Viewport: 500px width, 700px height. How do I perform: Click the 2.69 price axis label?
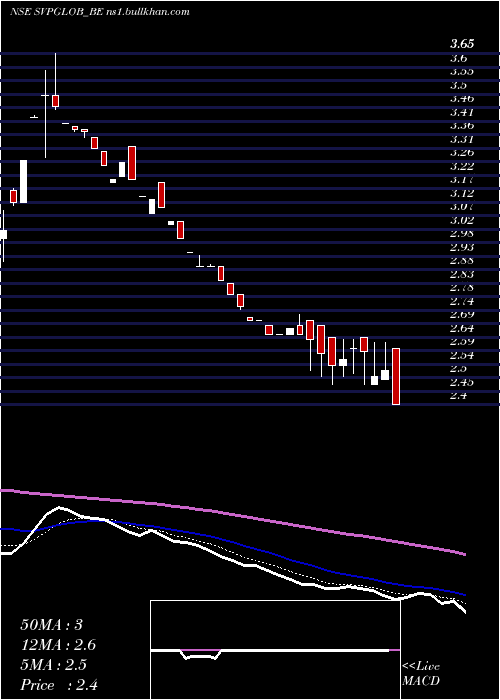[462, 314]
